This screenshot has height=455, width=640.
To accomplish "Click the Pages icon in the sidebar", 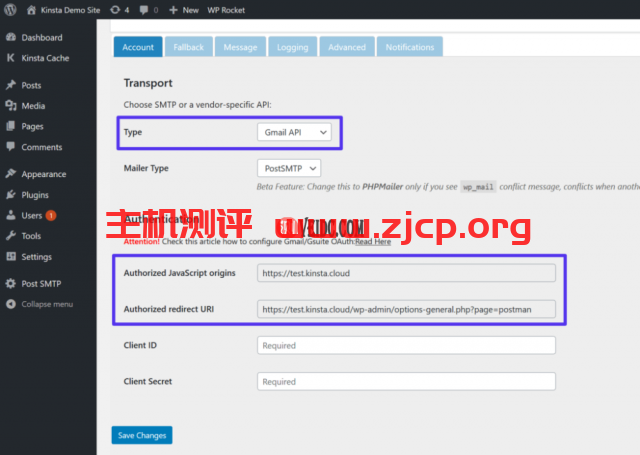I will 11,126.
